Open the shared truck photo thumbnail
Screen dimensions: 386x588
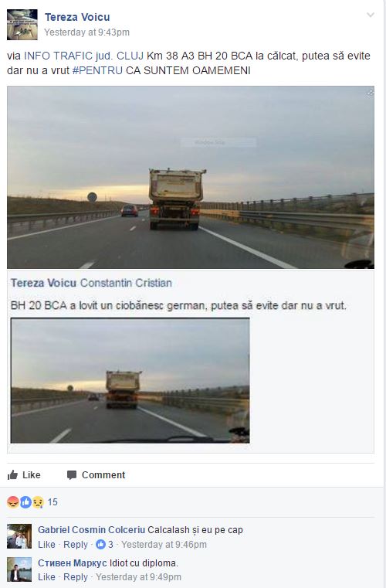tap(130, 381)
